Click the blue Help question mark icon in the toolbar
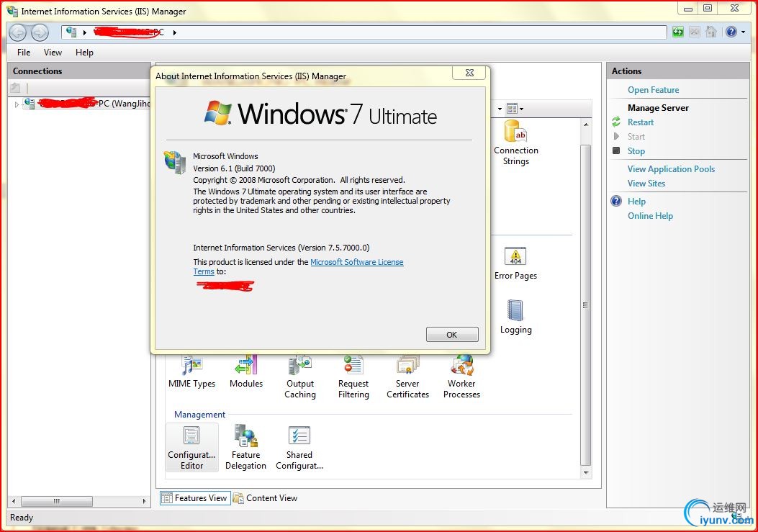 click(x=731, y=32)
